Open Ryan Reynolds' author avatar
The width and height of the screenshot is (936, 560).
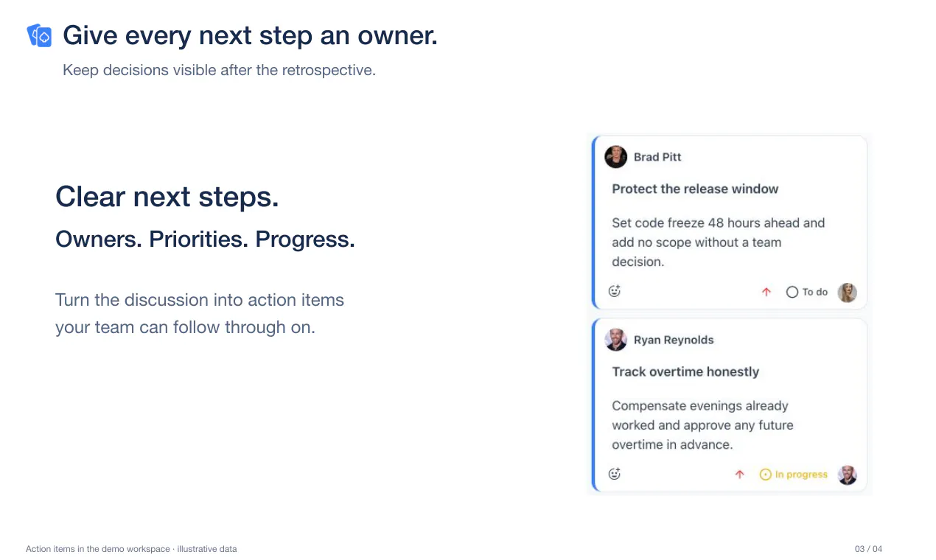click(615, 340)
